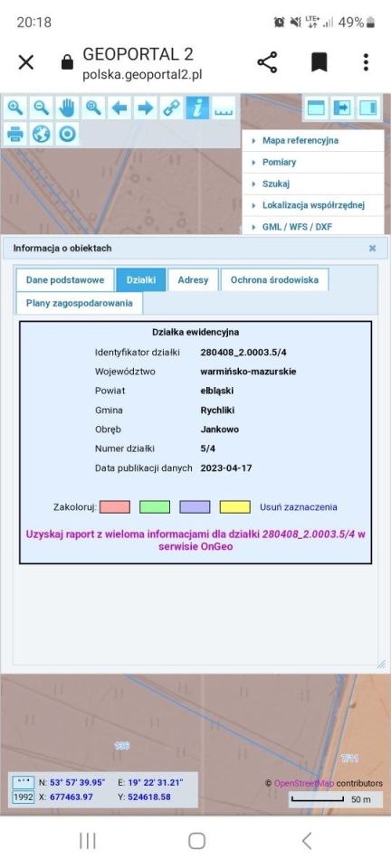
Task: Tap the Android back button
Action: pos(306,841)
